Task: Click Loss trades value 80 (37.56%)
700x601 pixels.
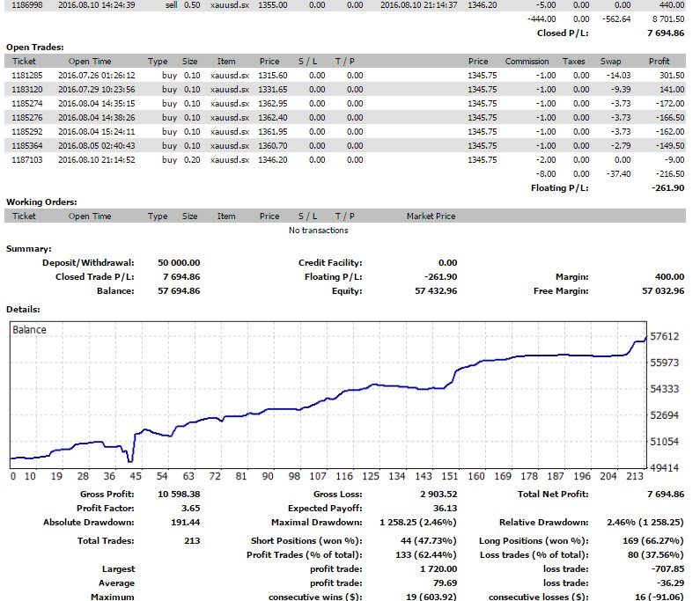Action: (655, 555)
